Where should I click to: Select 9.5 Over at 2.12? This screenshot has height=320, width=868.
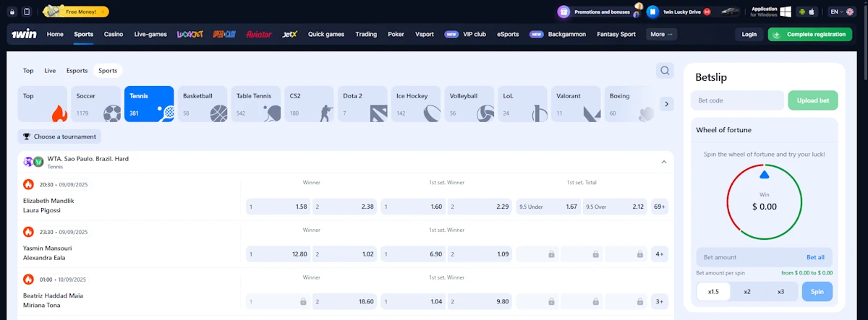(615, 207)
